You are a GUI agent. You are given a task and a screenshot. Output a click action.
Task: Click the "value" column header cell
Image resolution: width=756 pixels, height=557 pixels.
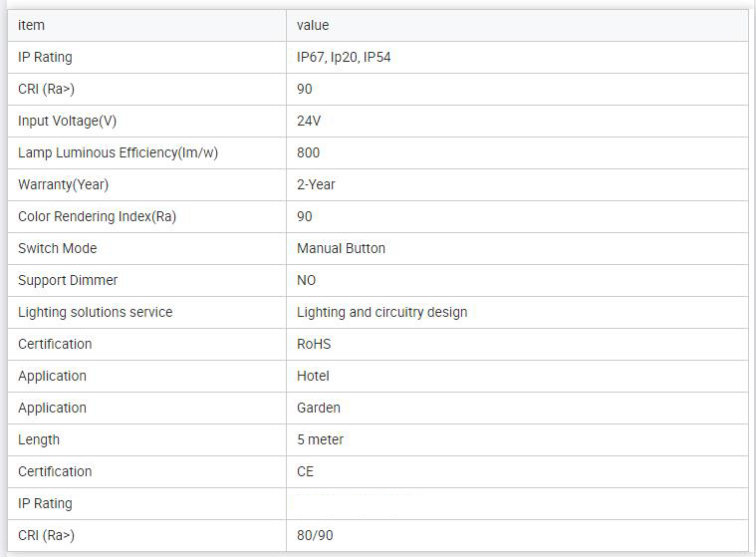pyautogui.click(x=313, y=25)
